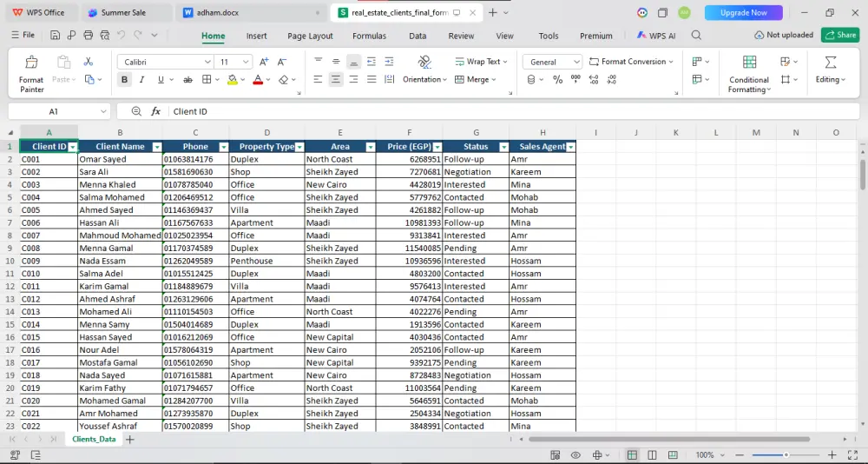
Task: Click the horizontal scrollbar thumb
Action: pos(668,440)
